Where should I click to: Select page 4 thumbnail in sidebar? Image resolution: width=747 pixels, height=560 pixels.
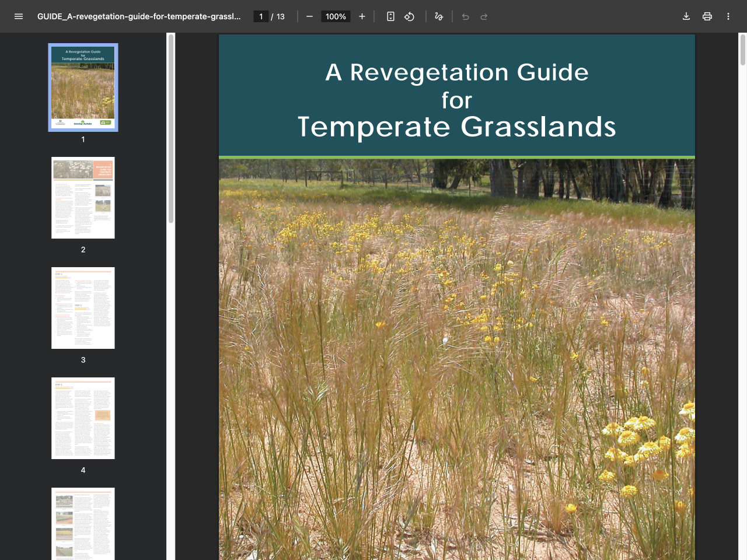click(83, 418)
